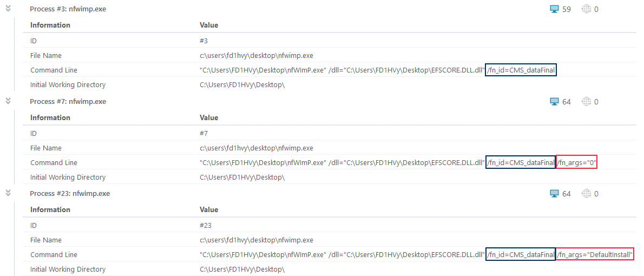
Task: Click the monitor icon for Process #3
Action: point(555,9)
